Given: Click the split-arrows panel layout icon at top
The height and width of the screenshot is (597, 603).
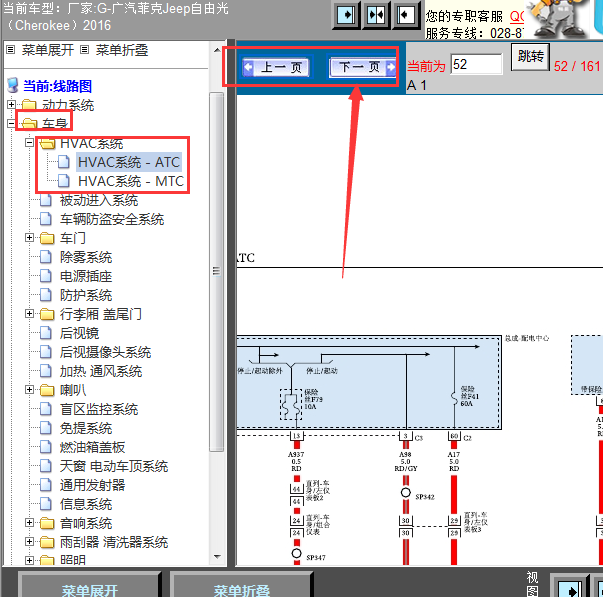Looking at the screenshot, I should pos(376,15).
